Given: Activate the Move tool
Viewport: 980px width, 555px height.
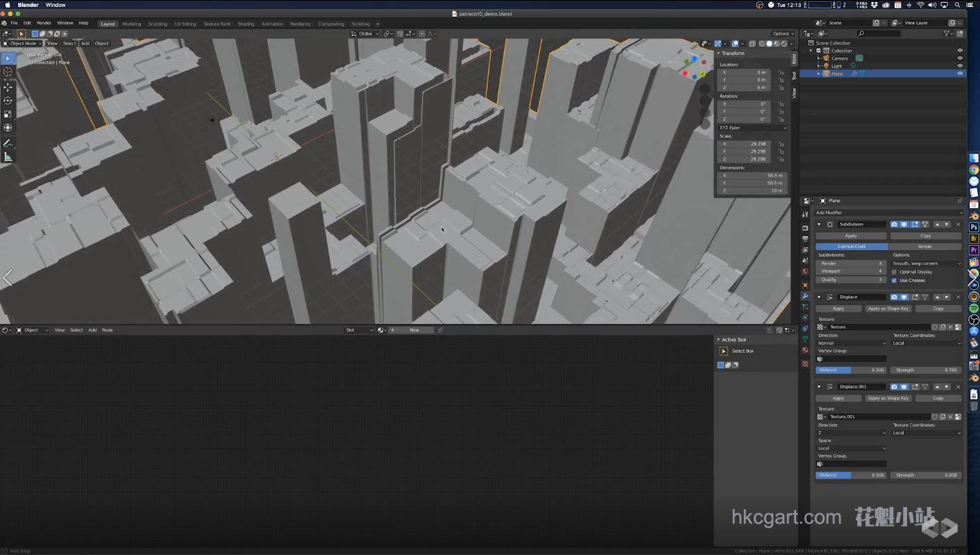Looking at the screenshot, I should point(8,88).
